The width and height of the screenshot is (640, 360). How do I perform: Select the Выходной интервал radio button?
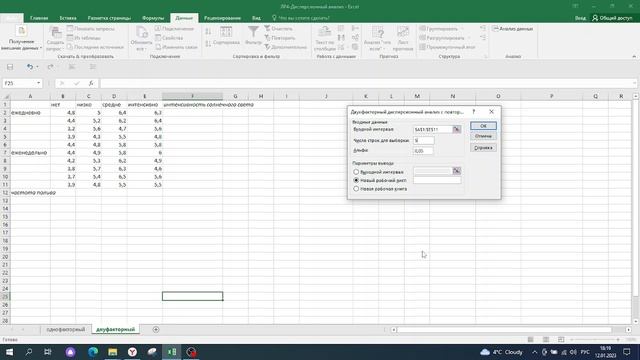pos(356,172)
